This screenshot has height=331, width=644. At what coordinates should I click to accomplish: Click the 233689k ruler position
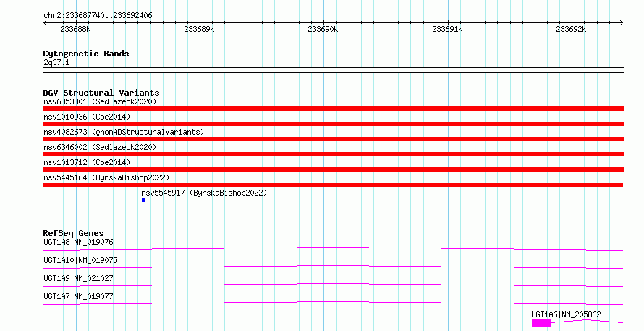point(199,29)
